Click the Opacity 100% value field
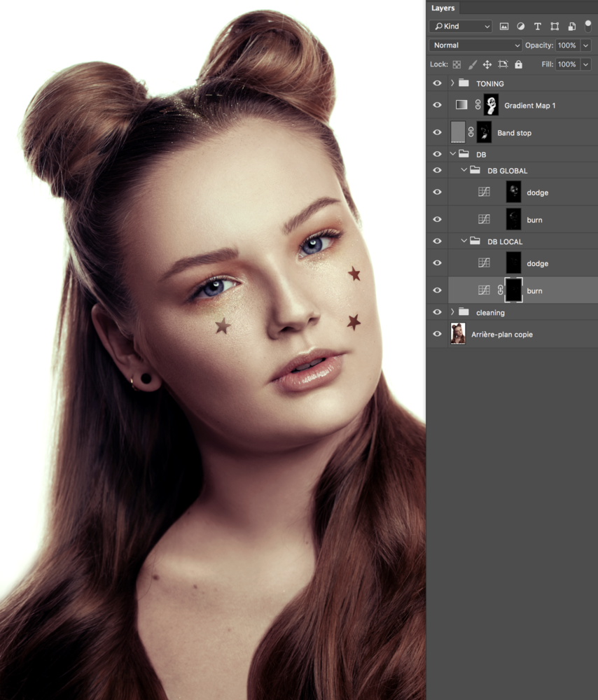The height and width of the screenshot is (700, 598). [567, 45]
